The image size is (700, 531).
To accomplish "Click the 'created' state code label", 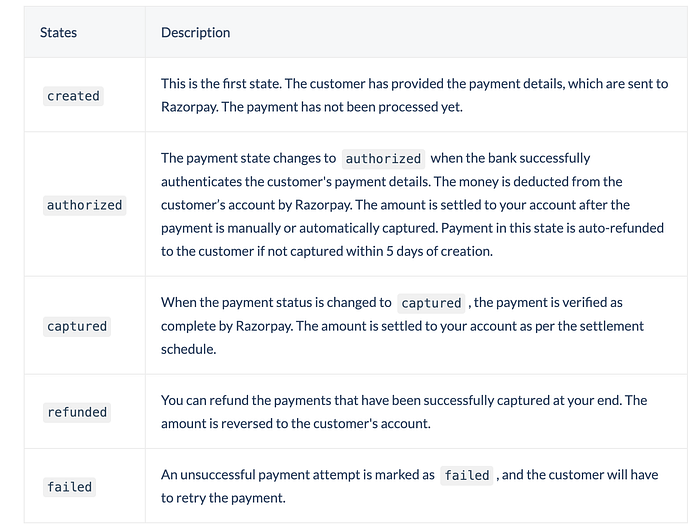I will point(73,96).
